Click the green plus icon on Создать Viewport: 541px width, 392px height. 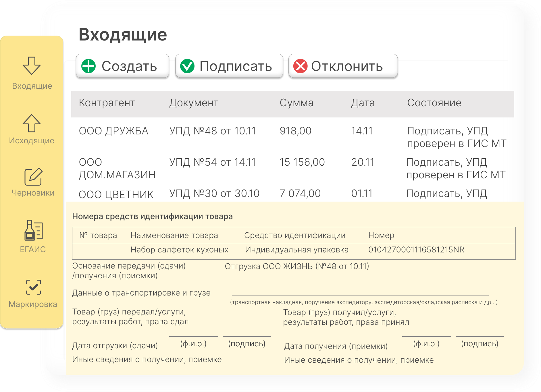click(x=88, y=66)
